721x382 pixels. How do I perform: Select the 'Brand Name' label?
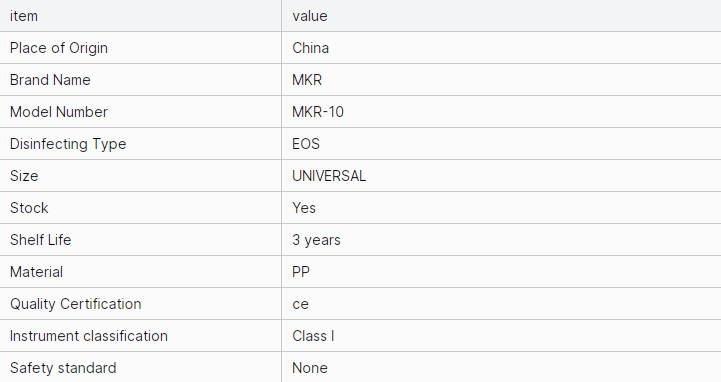[50, 80]
